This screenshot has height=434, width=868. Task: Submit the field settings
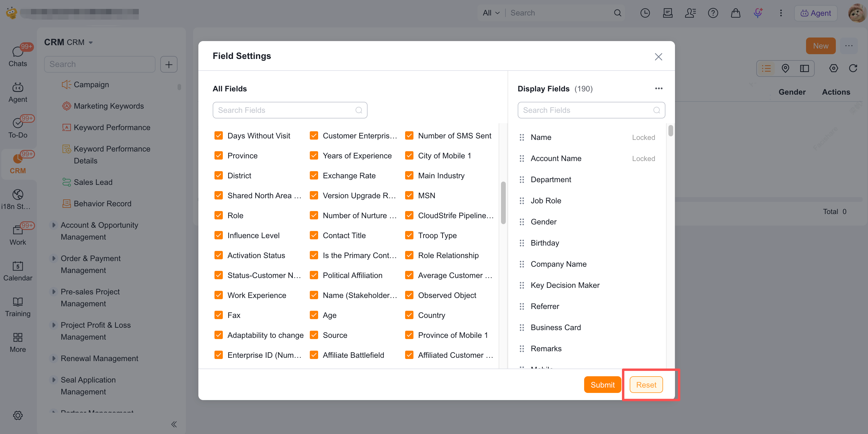(603, 385)
